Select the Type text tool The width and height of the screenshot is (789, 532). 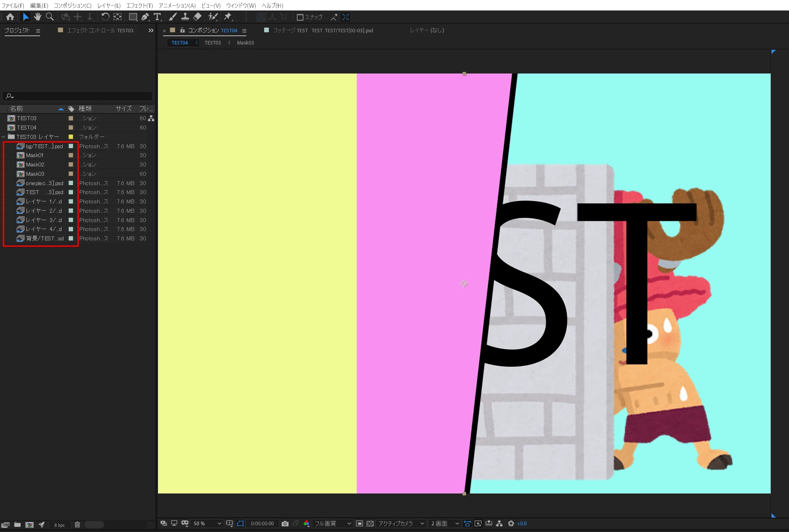(x=157, y=17)
